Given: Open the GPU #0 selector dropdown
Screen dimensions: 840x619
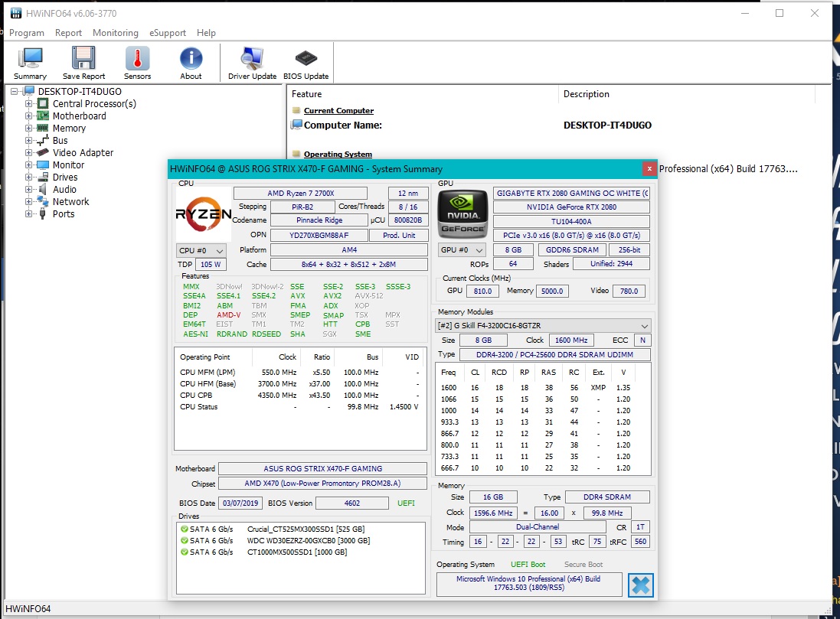Looking at the screenshot, I should [462, 249].
